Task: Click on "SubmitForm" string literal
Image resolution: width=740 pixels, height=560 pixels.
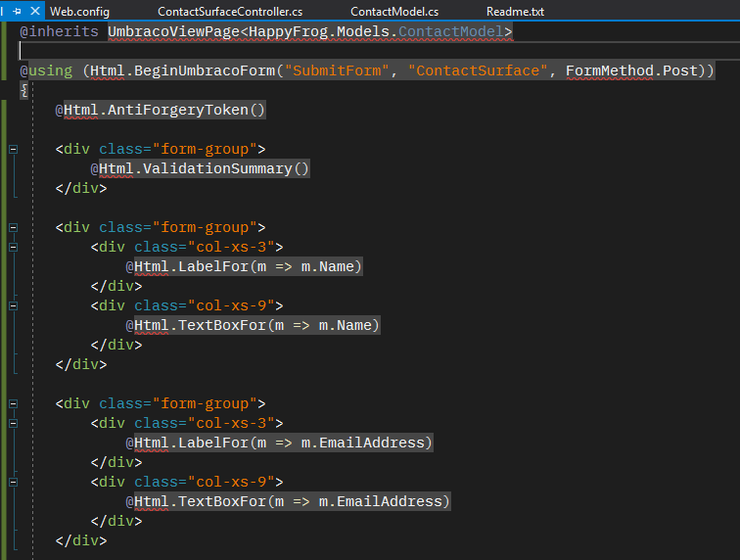Action: [x=337, y=70]
